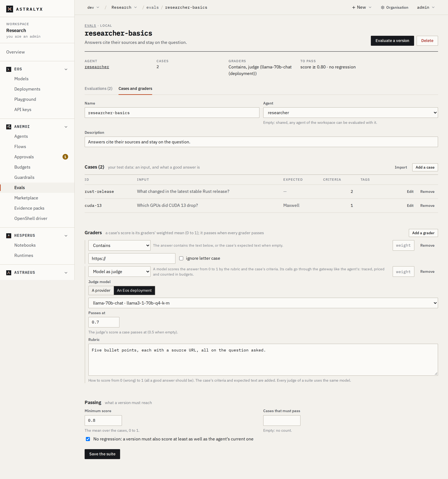The width and height of the screenshot is (448, 479).
Task: Click Save the suite button
Action: 102,454
